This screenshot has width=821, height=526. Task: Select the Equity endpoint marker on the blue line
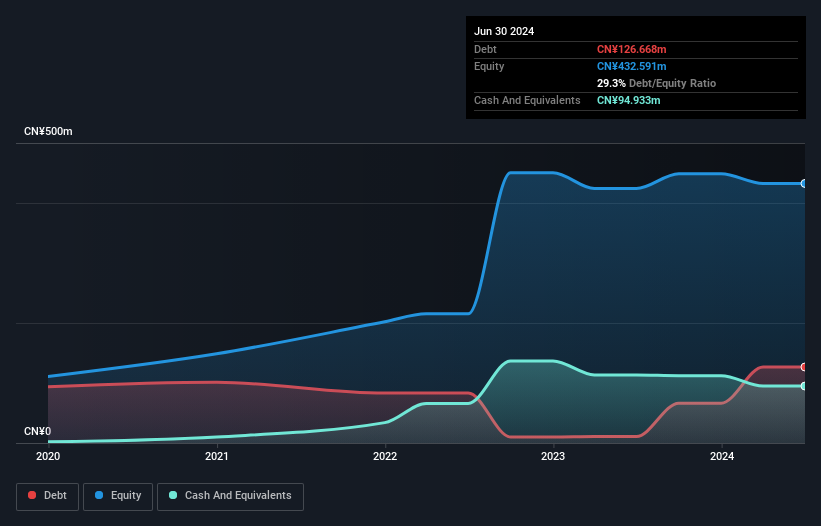(804, 184)
